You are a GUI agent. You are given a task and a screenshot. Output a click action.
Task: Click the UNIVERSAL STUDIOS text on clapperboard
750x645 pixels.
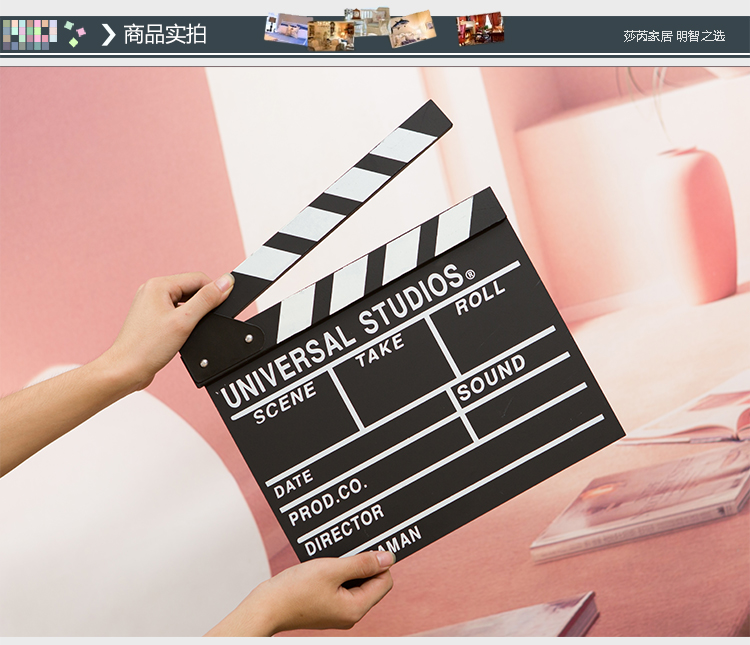(344, 334)
